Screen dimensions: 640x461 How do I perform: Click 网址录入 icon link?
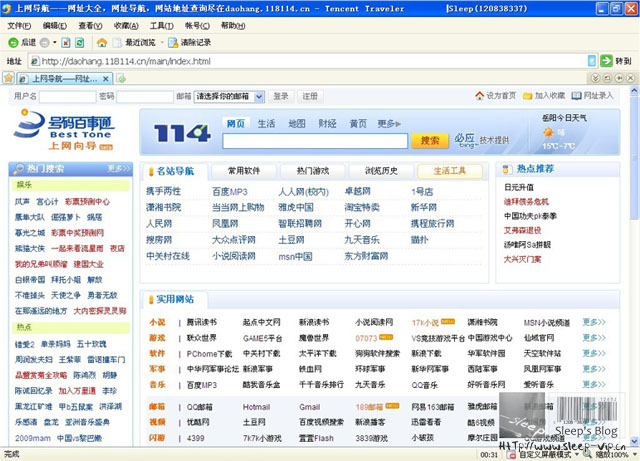coord(592,96)
